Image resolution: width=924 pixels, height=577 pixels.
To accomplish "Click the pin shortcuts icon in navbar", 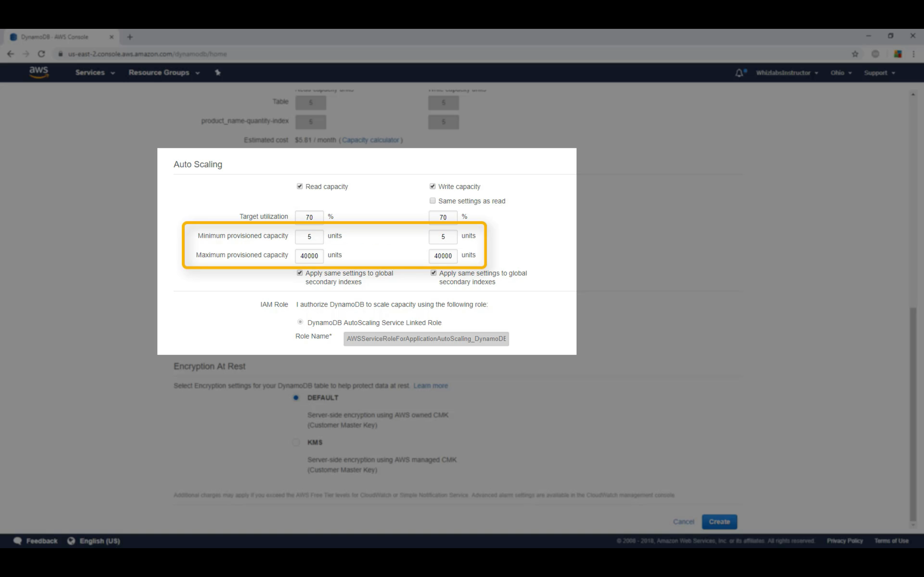I will pyautogui.click(x=218, y=72).
